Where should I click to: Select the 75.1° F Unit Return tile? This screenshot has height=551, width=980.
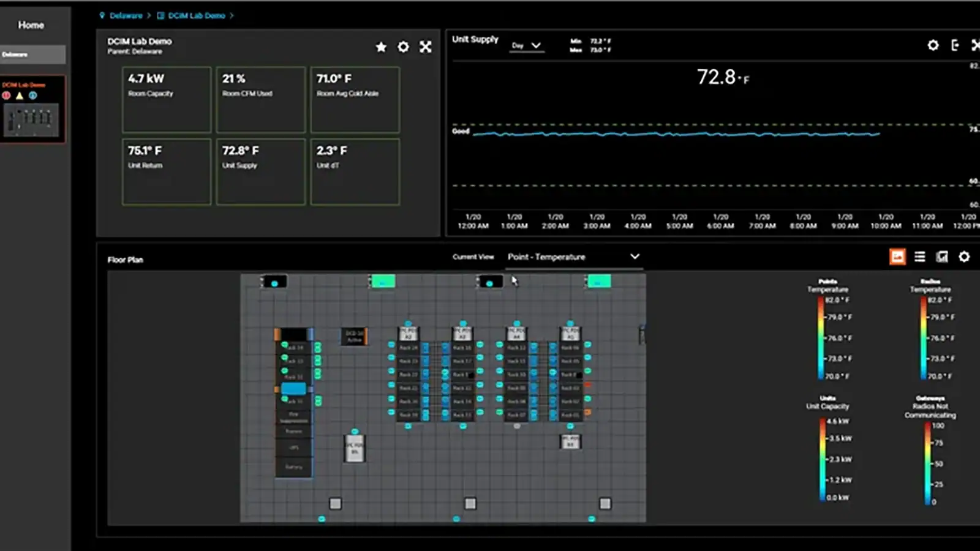point(167,172)
